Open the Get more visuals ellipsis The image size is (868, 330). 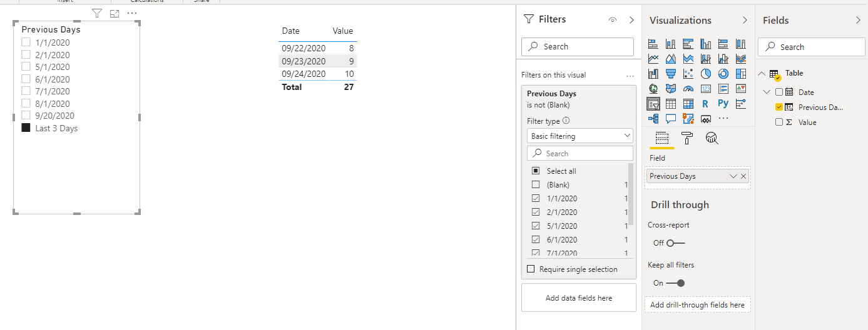[x=723, y=118]
